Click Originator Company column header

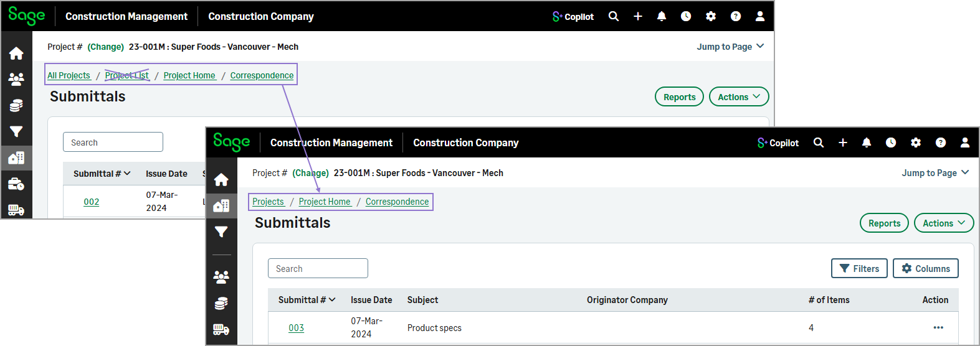[627, 300]
